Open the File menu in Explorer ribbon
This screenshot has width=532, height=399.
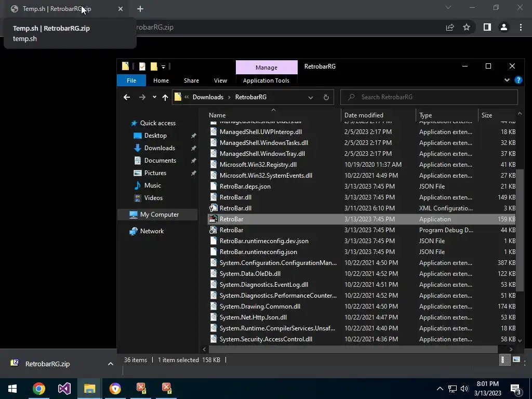(x=131, y=81)
